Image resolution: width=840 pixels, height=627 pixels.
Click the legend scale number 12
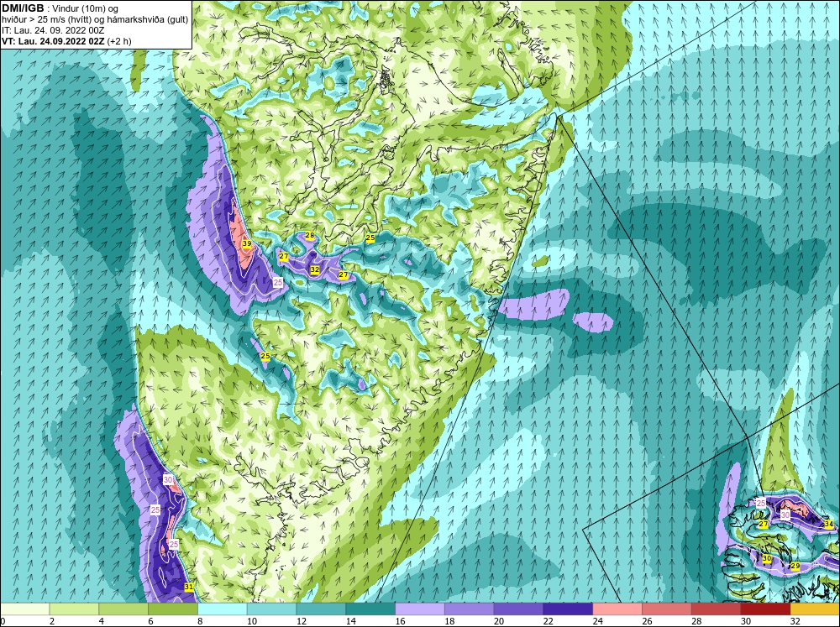pyautogui.click(x=302, y=621)
